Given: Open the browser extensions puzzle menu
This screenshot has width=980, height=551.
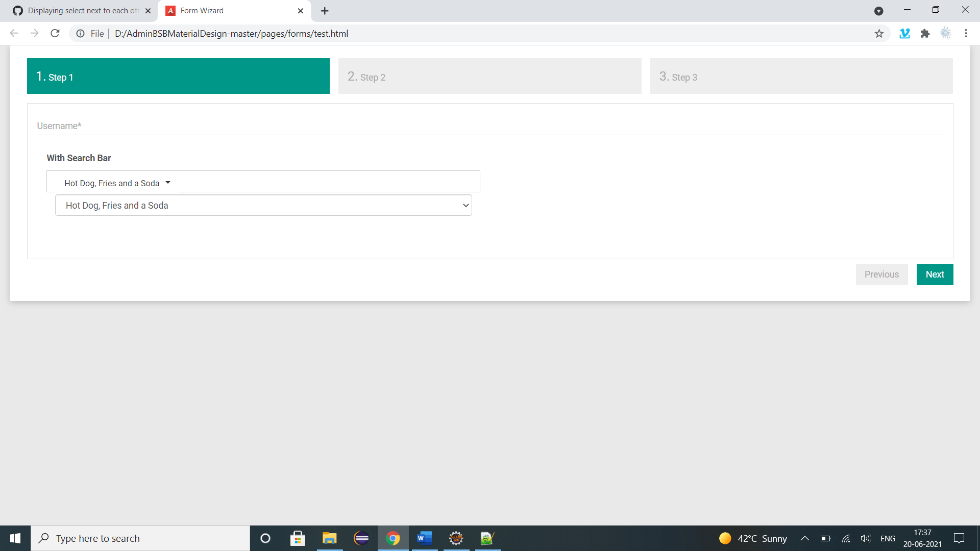Looking at the screenshot, I should 925,33.
